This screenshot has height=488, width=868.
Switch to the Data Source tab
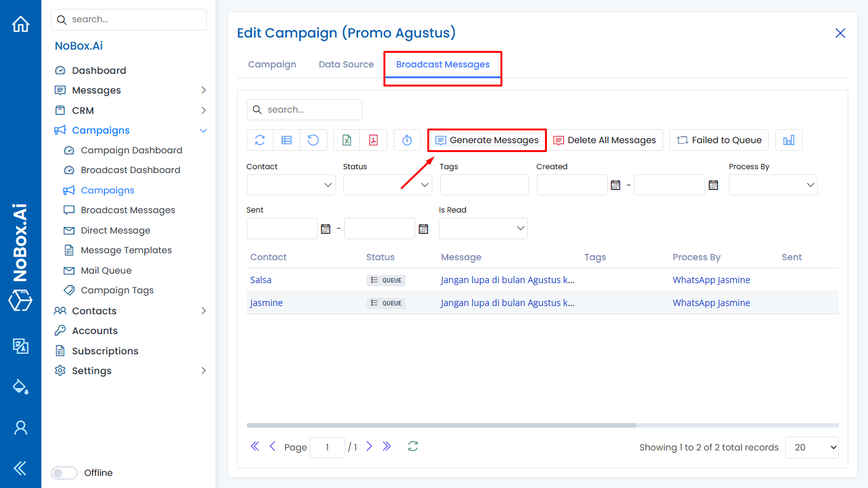346,64
